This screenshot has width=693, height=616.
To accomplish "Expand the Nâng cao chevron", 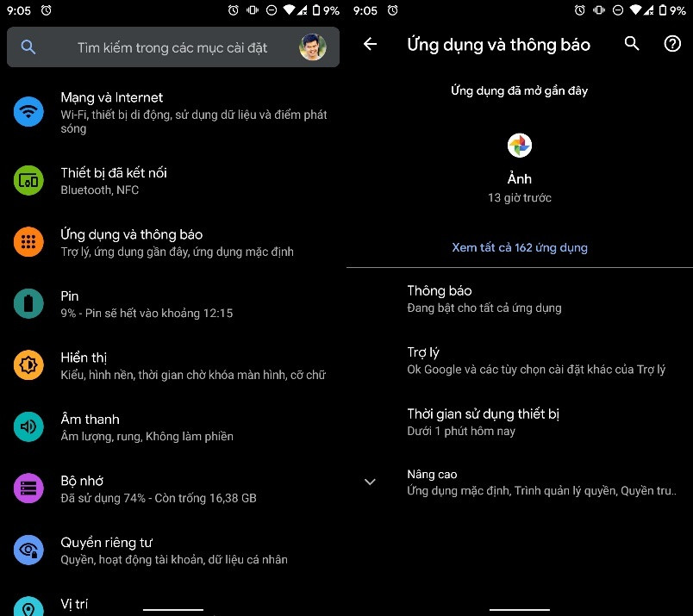I will [x=370, y=482].
